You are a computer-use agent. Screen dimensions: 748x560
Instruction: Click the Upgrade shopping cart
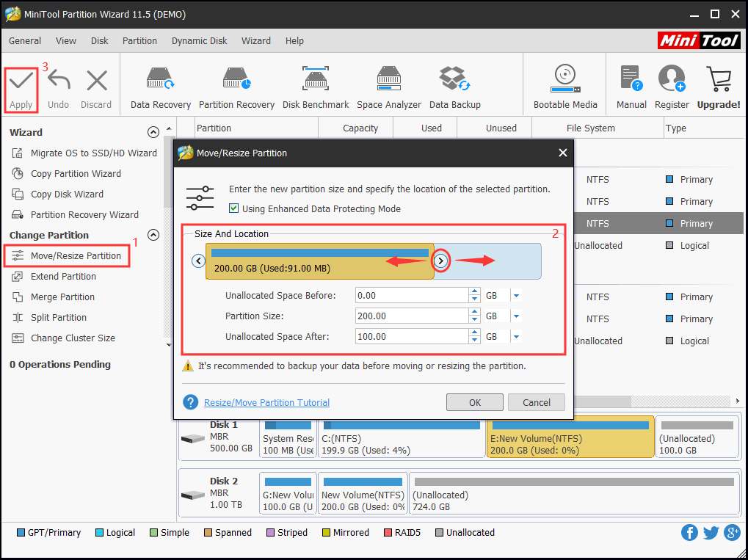719,79
